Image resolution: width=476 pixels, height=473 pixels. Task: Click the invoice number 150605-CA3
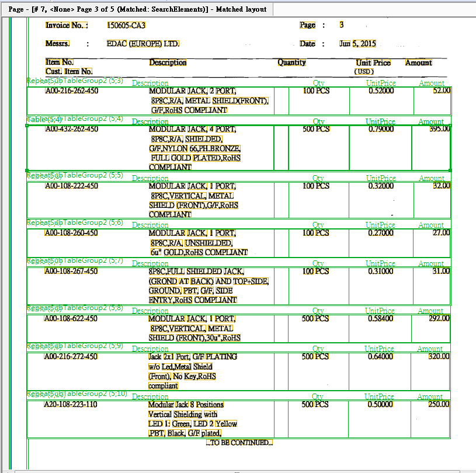pos(126,25)
